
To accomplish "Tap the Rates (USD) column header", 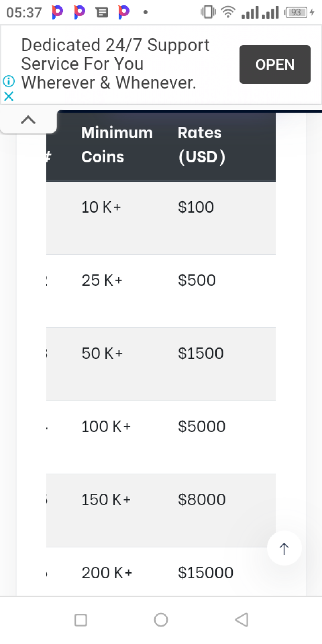I will coord(202,145).
